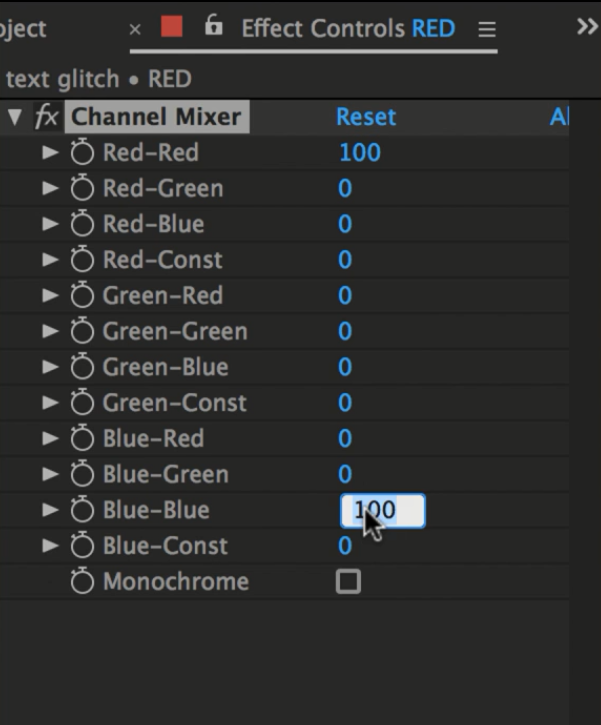Click the Red-Const value of 0

(345, 259)
